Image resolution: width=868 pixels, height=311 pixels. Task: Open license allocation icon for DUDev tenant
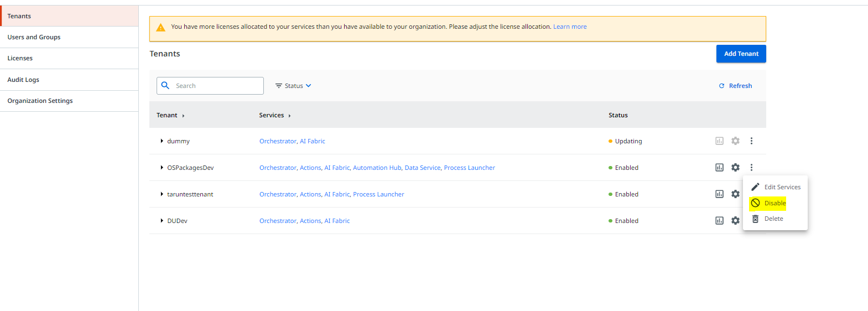[x=719, y=220]
